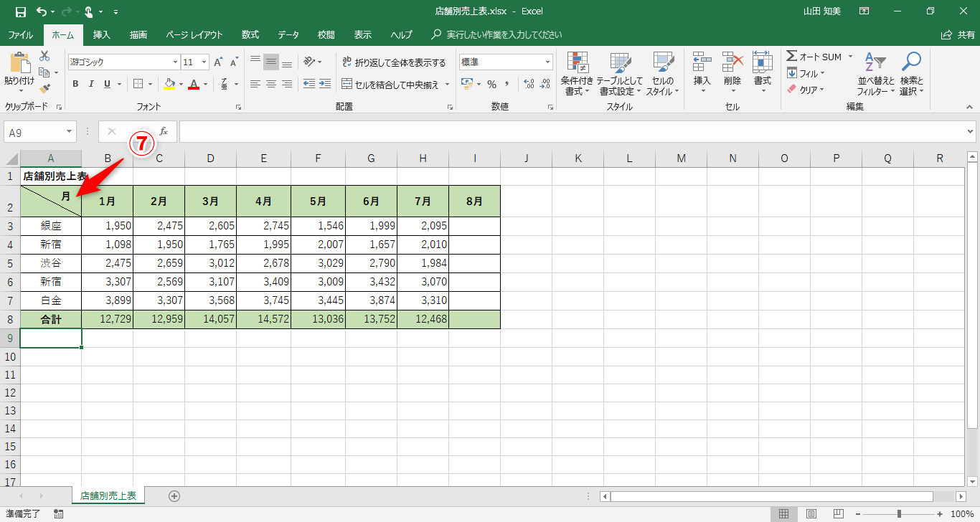Toggle Bold formatting

pyautogui.click(x=75, y=84)
